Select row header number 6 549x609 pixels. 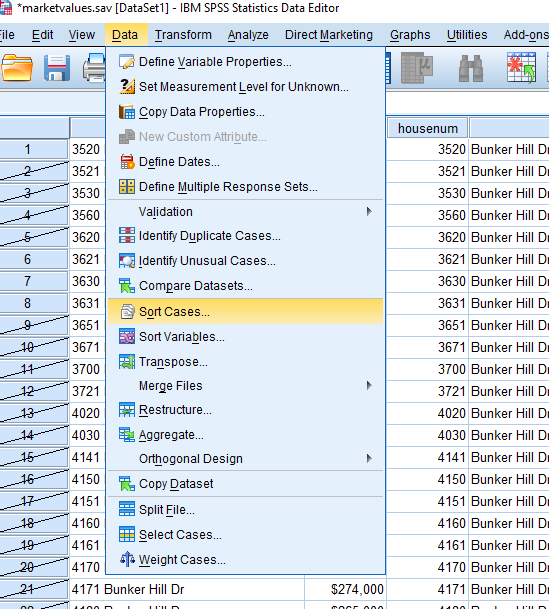(34, 259)
